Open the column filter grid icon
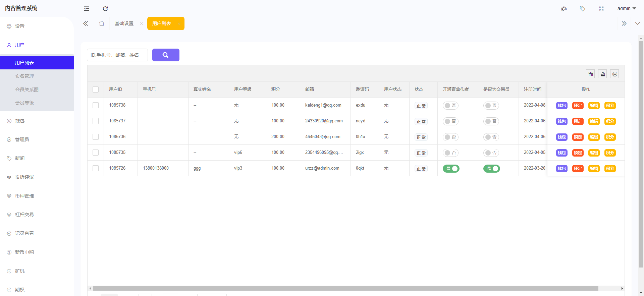 coord(591,74)
